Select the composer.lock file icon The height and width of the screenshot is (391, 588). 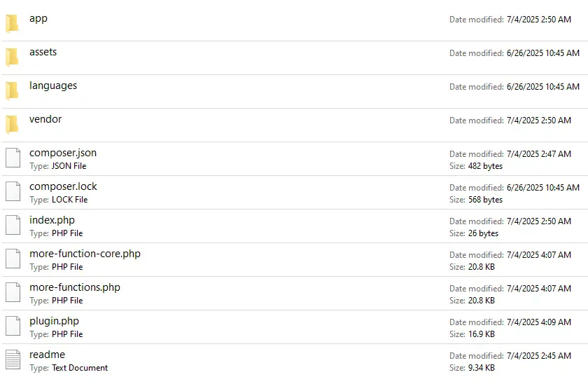pos(13,191)
